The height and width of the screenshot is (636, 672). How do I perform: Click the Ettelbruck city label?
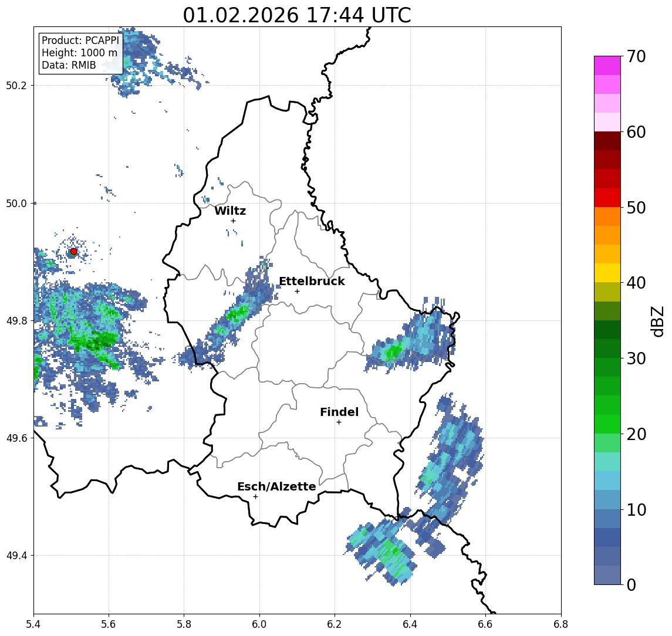[x=312, y=281]
